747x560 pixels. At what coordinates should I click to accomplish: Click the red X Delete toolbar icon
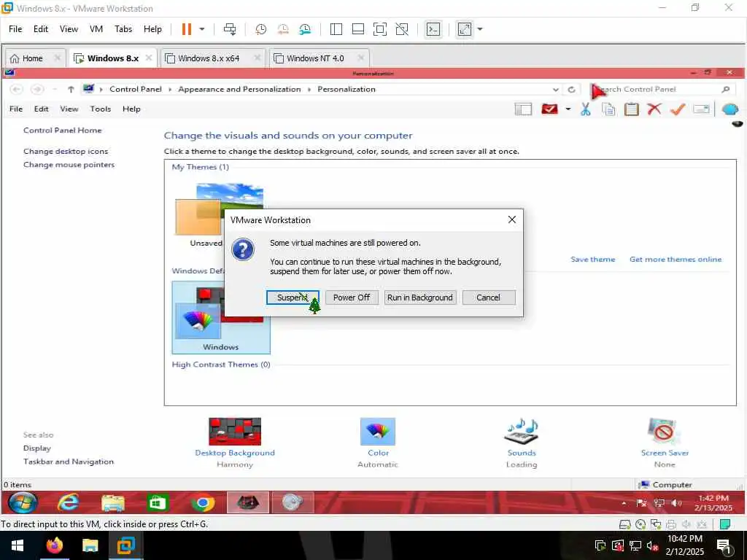[654, 109]
